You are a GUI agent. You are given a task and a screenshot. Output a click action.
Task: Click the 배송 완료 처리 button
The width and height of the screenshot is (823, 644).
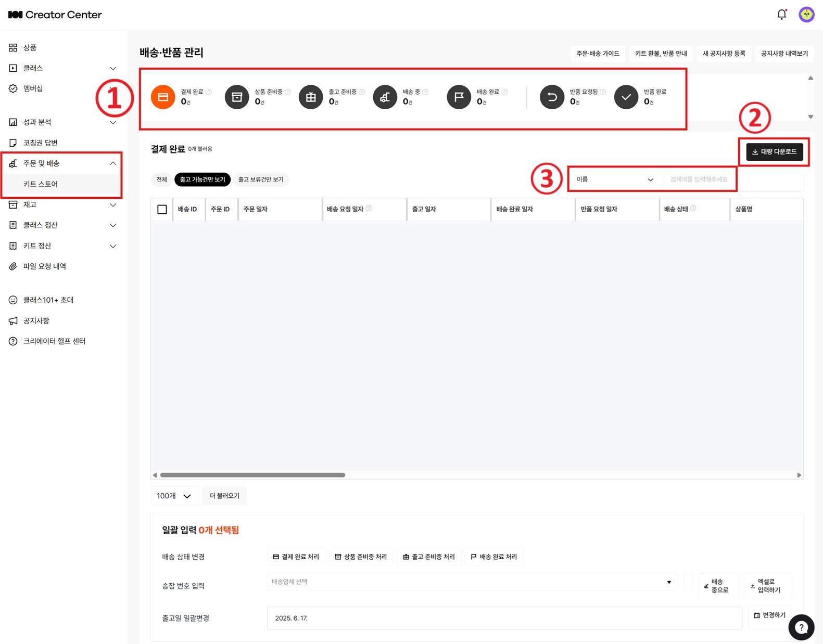pyautogui.click(x=494, y=557)
